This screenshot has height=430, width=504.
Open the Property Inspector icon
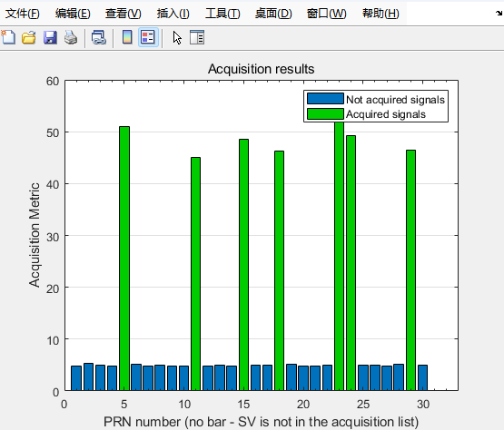(x=197, y=37)
